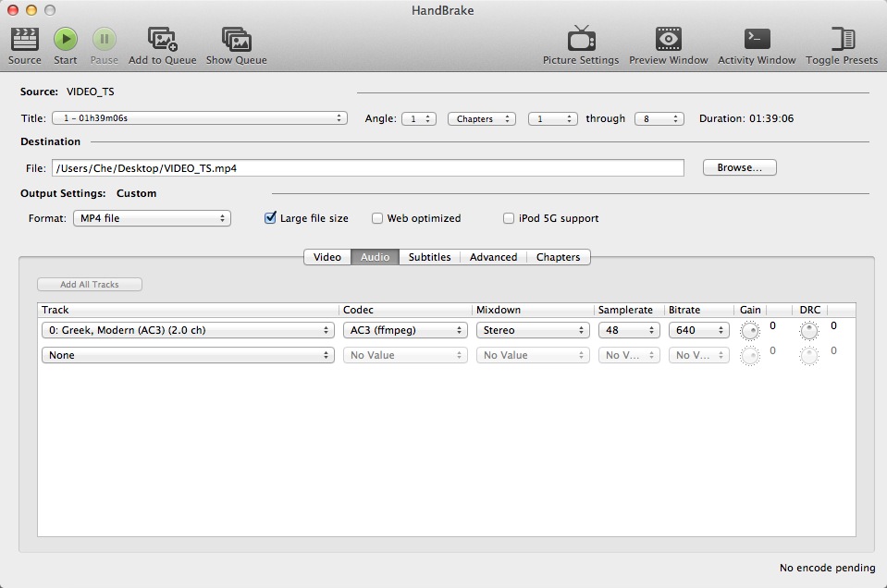
Task: Click the Codec column header
Action: tap(405, 310)
